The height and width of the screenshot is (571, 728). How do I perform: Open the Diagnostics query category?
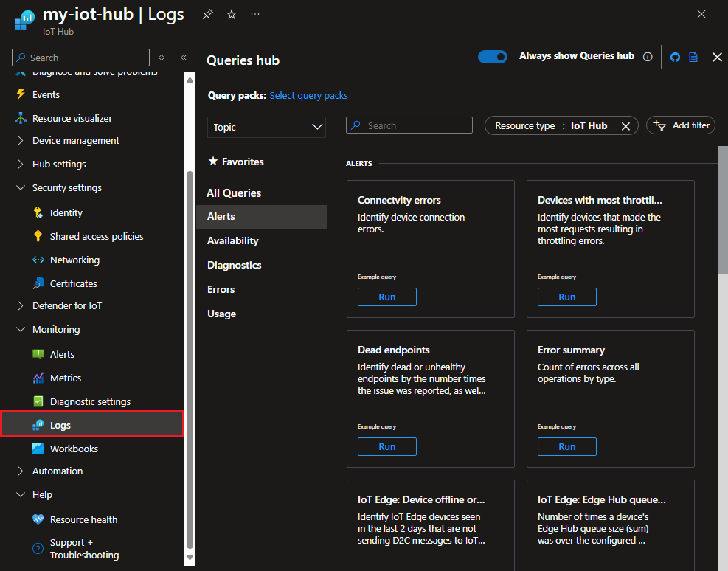tap(235, 265)
